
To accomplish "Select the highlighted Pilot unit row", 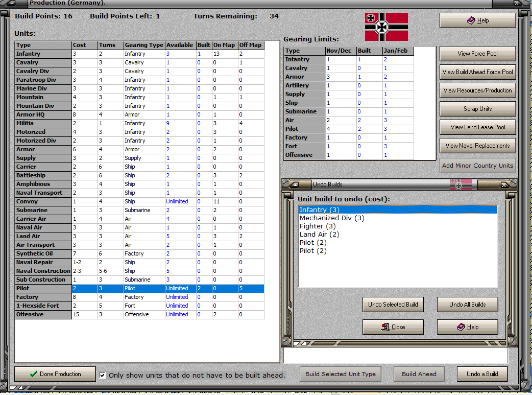I will [x=139, y=288].
